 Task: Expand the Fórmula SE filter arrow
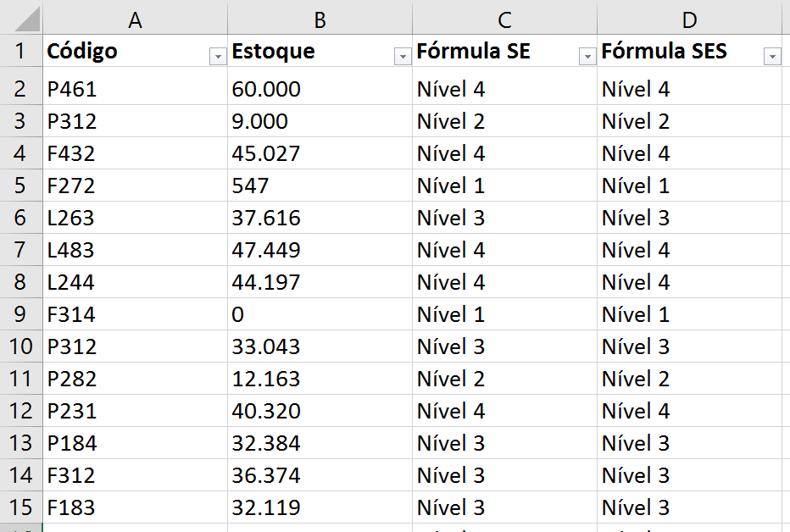tap(587, 57)
